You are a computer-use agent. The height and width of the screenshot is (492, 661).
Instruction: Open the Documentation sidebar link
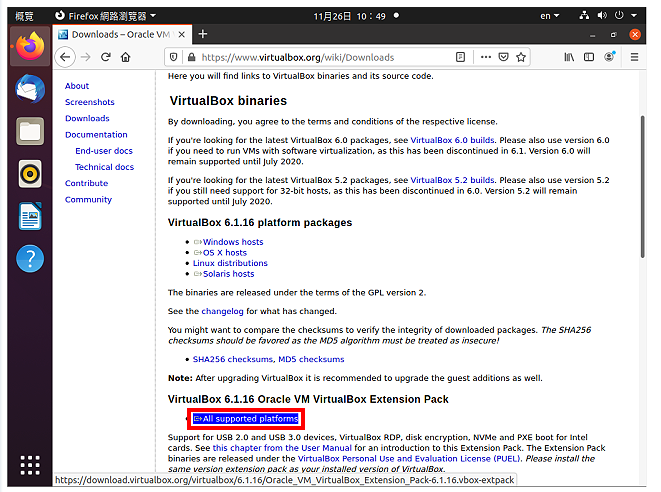tap(96, 134)
